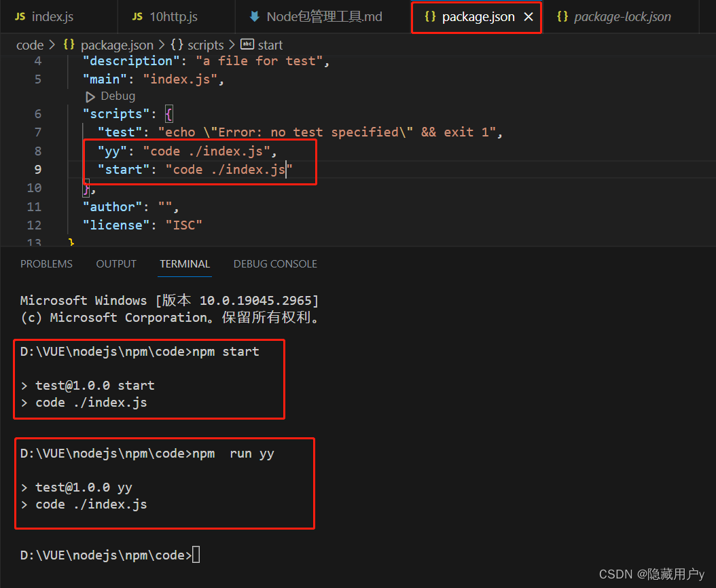Select the TERMINAL panel tab

pos(185,264)
